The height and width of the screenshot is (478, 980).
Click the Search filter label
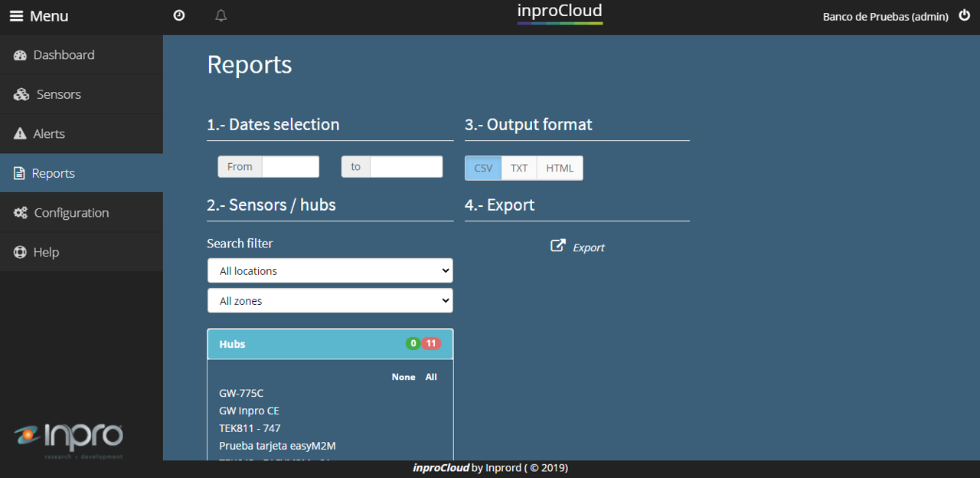[240, 244]
